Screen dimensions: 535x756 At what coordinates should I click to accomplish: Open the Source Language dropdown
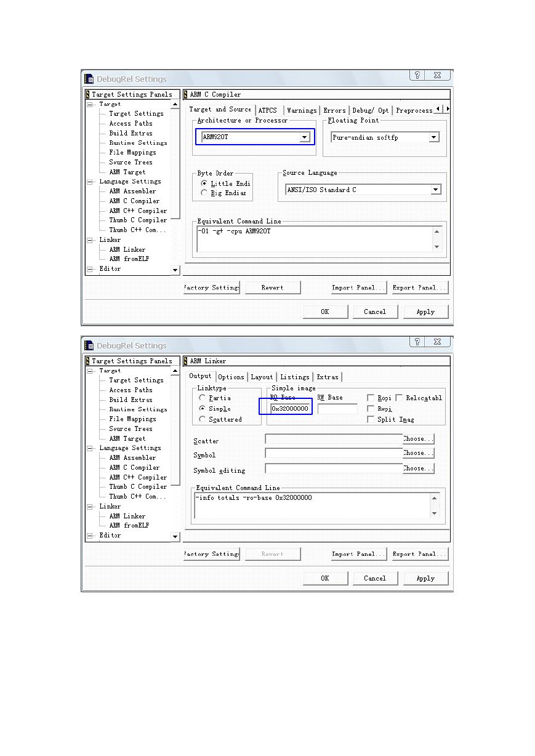tap(436, 190)
